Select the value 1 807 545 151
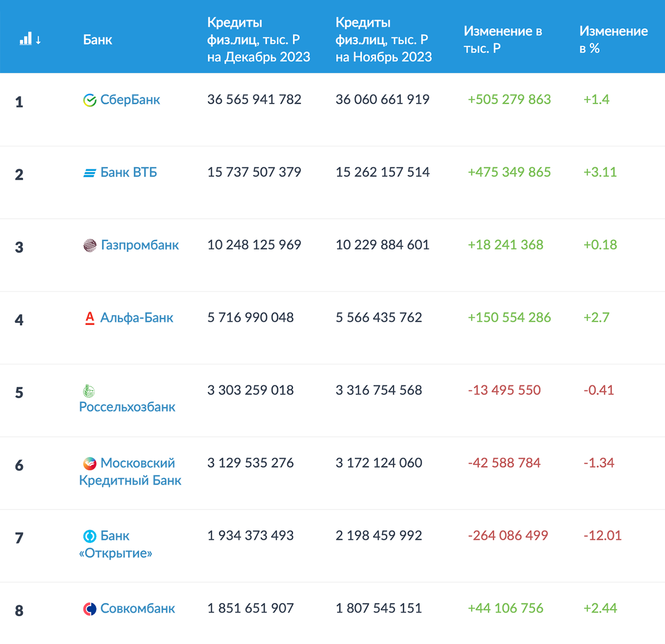The height and width of the screenshot is (644, 665). (378, 608)
